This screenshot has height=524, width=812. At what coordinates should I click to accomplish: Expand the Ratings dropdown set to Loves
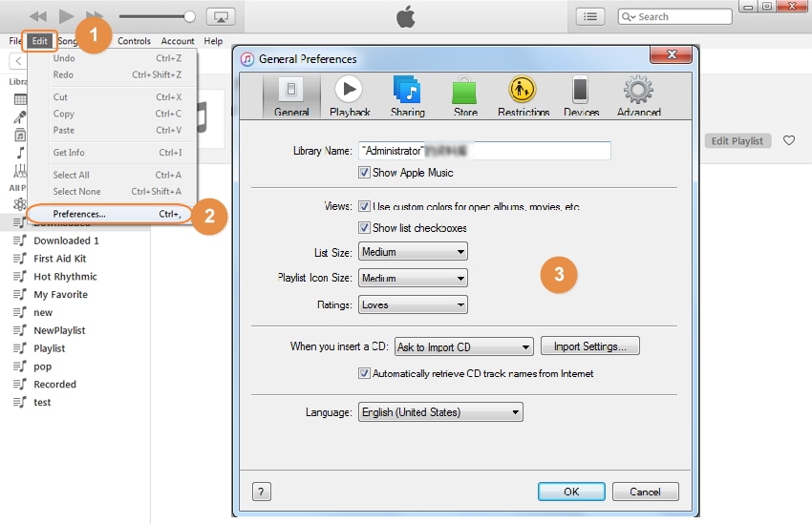click(413, 304)
